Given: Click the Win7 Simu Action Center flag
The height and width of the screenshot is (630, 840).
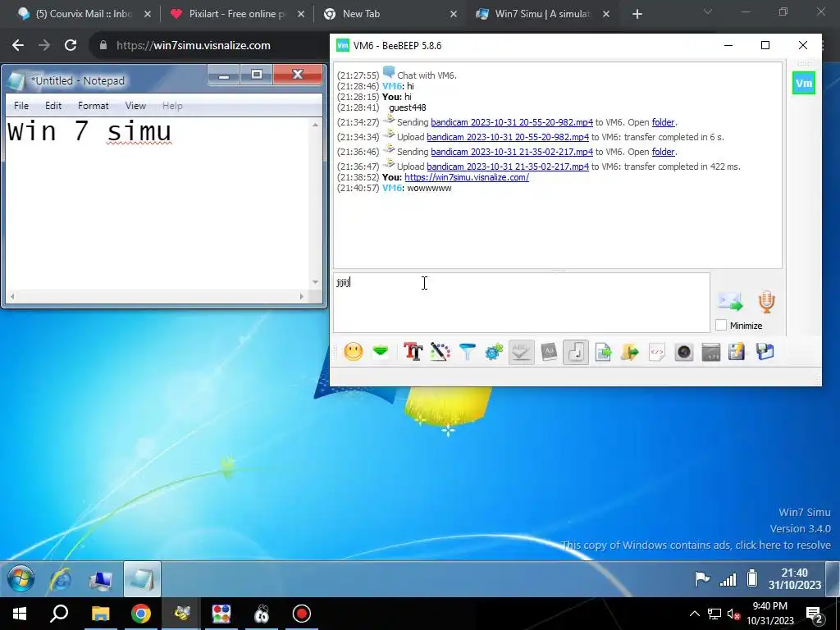Looking at the screenshot, I should [702, 579].
